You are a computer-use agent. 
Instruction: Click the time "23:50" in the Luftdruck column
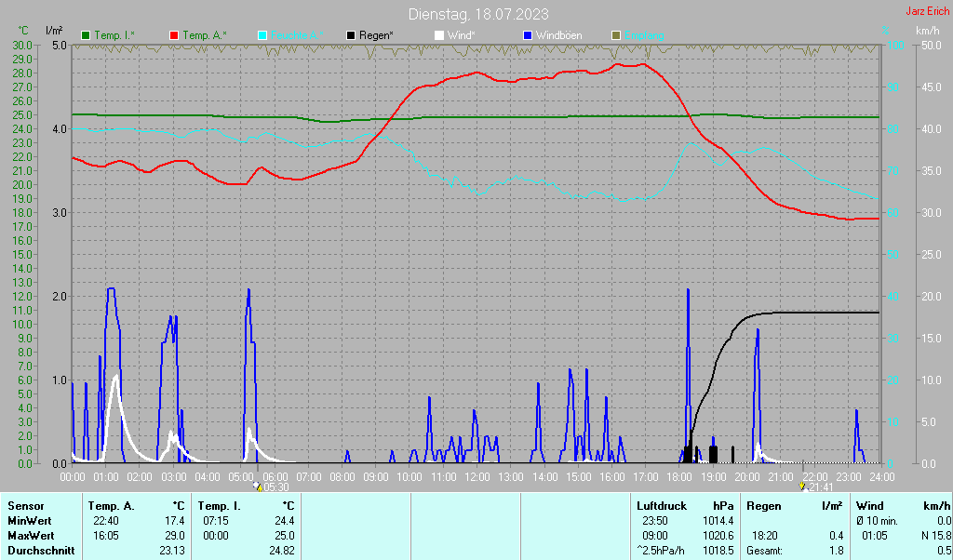click(x=654, y=521)
